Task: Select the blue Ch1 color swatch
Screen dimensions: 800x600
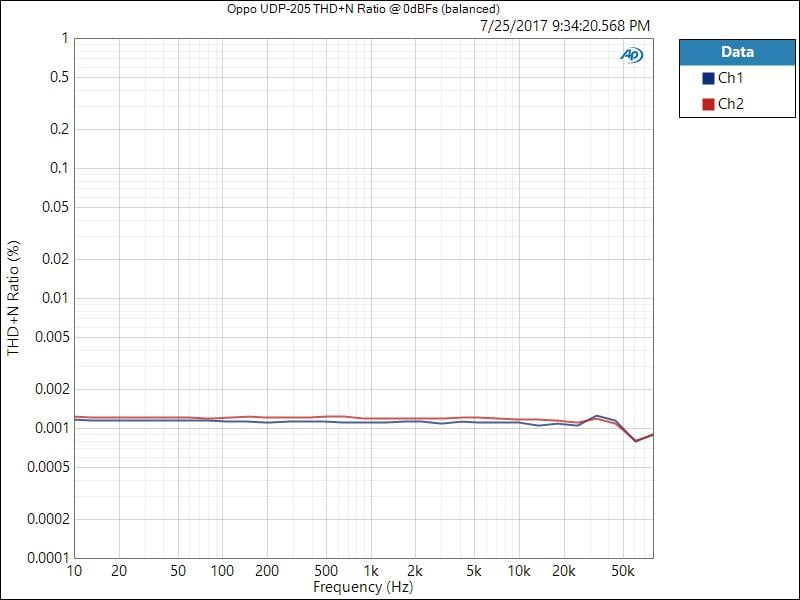Action: 708,78
